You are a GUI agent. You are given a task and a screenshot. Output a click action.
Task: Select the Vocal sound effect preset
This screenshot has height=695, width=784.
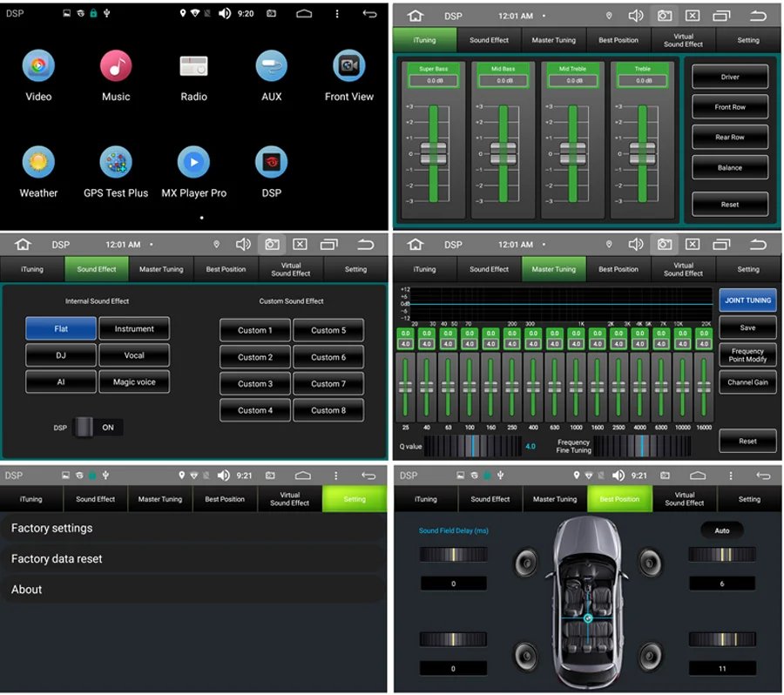134,355
